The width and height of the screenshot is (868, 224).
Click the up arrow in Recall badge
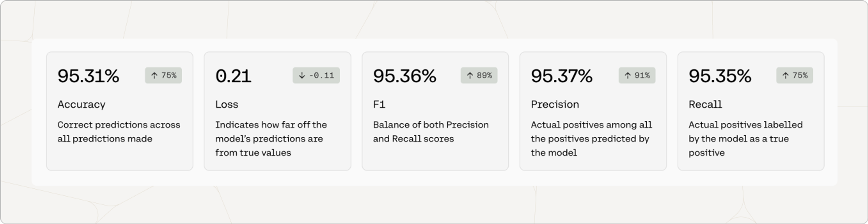pyautogui.click(x=785, y=76)
